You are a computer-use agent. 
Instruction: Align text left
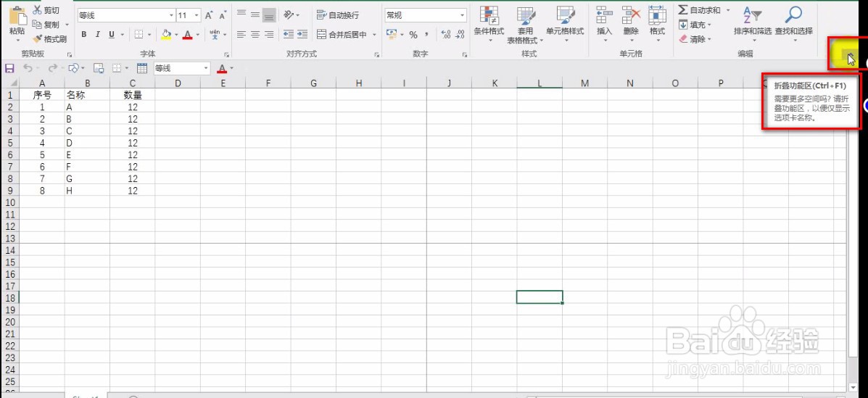click(241, 34)
